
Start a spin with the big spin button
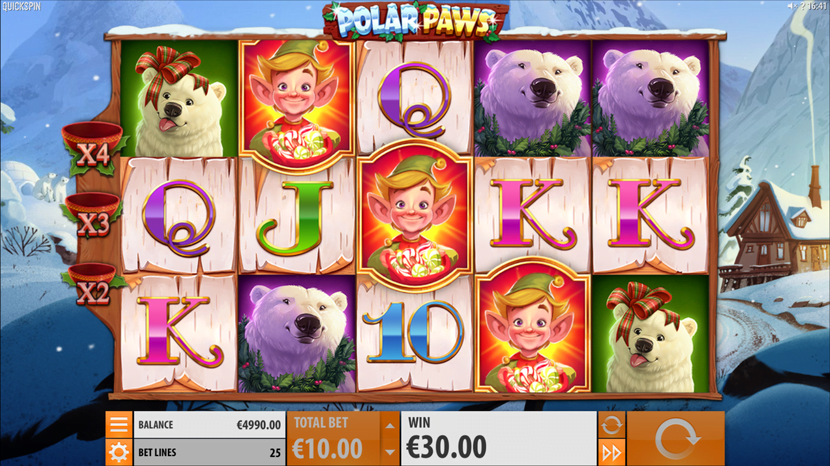coord(676,439)
